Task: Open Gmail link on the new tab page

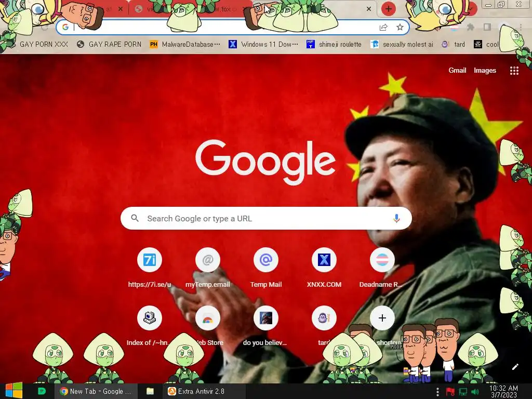Action: 457,70
